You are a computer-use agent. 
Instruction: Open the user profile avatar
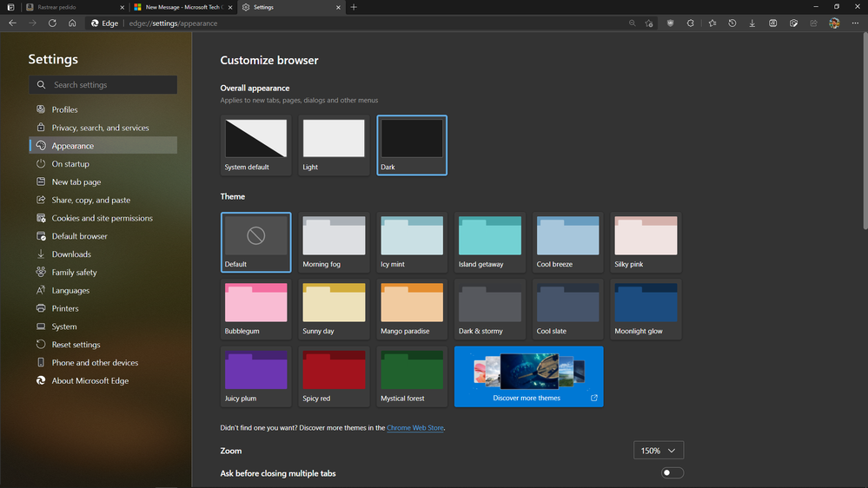tap(834, 23)
